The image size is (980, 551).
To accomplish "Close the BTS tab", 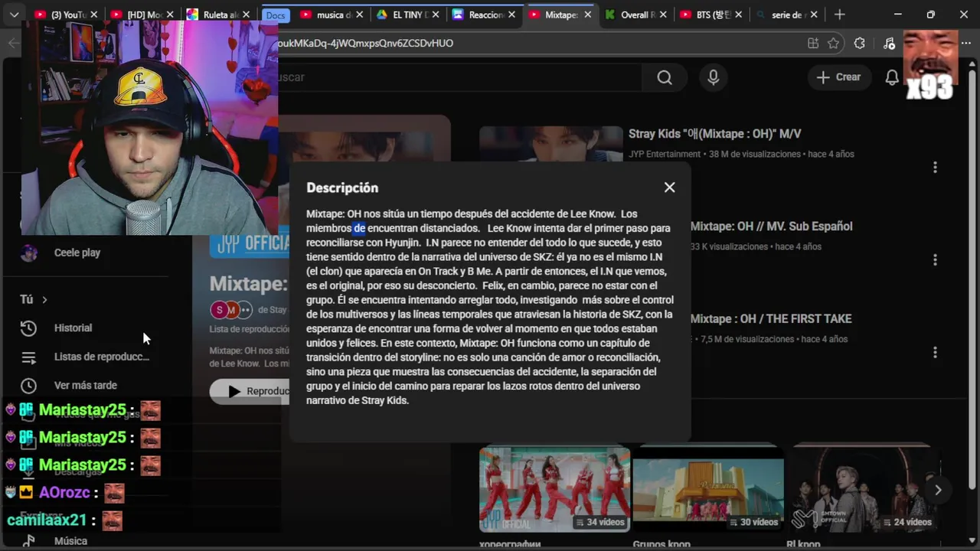I will pyautogui.click(x=738, y=15).
